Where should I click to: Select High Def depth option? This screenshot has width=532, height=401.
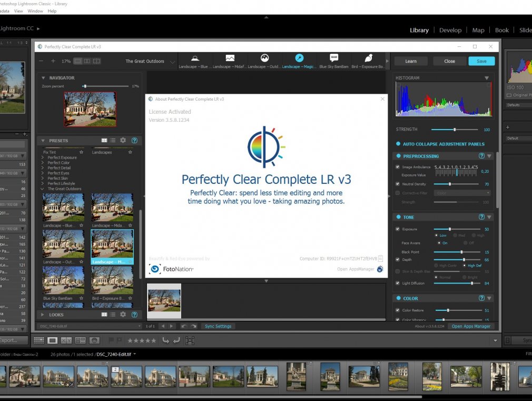pyautogui.click(x=465, y=266)
